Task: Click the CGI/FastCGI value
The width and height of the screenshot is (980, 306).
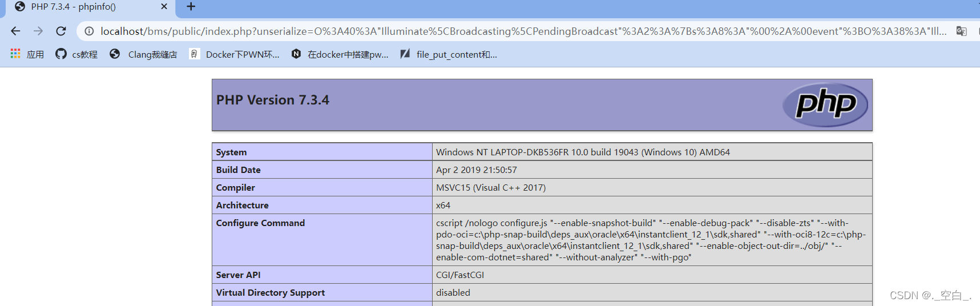Action: [460, 275]
